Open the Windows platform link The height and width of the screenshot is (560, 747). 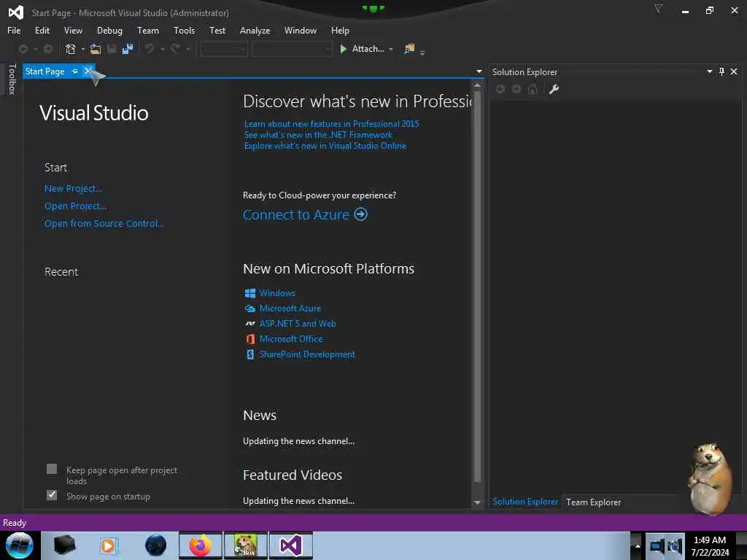(x=277, y=293)
